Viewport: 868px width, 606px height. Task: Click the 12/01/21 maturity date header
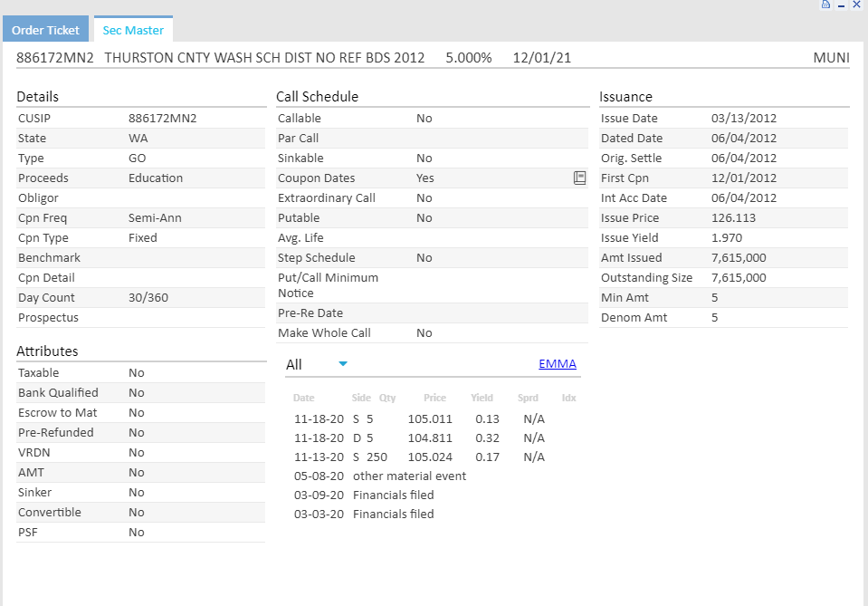click(x=542, y=58)
